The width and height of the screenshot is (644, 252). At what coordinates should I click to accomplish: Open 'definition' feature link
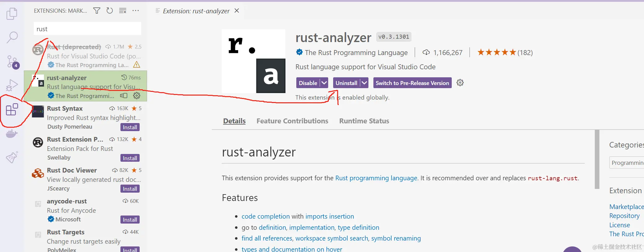[x=272, y=228]
